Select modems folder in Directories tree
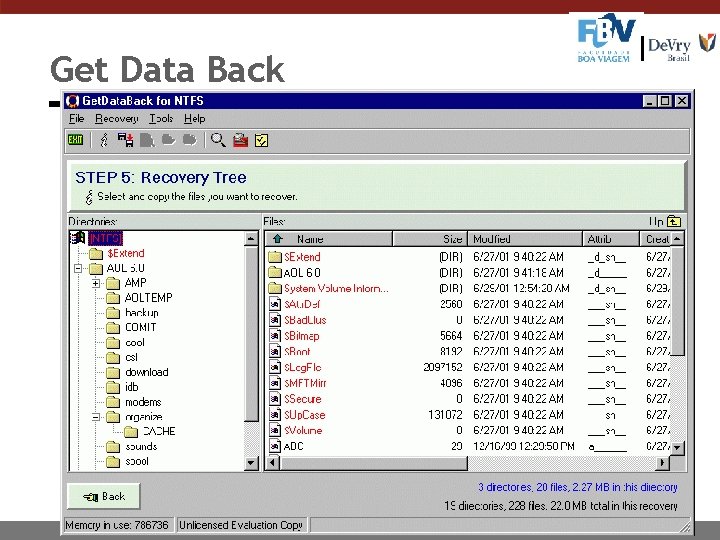The width and height of the screenshot is (720, 540). pos(143,402)
